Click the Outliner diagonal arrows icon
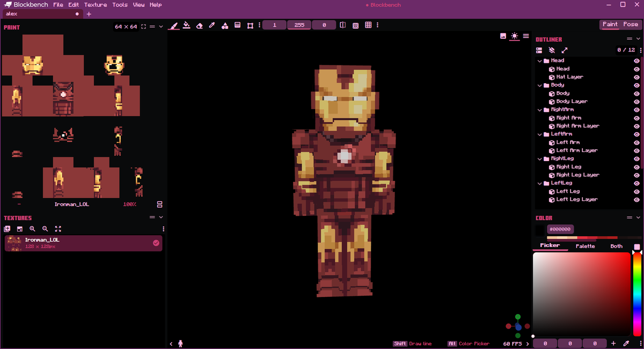644x349 pixels. (x=565, y=50)
